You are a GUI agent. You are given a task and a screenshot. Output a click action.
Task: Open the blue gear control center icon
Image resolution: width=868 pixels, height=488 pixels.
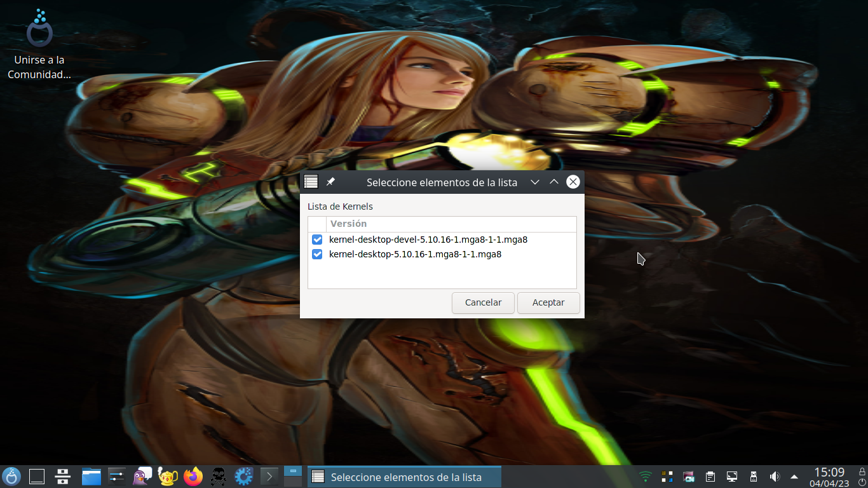244,476
